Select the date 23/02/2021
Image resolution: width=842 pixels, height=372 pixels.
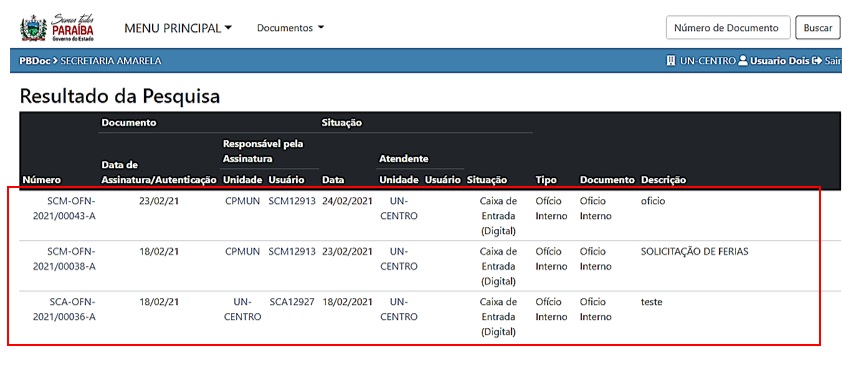[347, 252]
